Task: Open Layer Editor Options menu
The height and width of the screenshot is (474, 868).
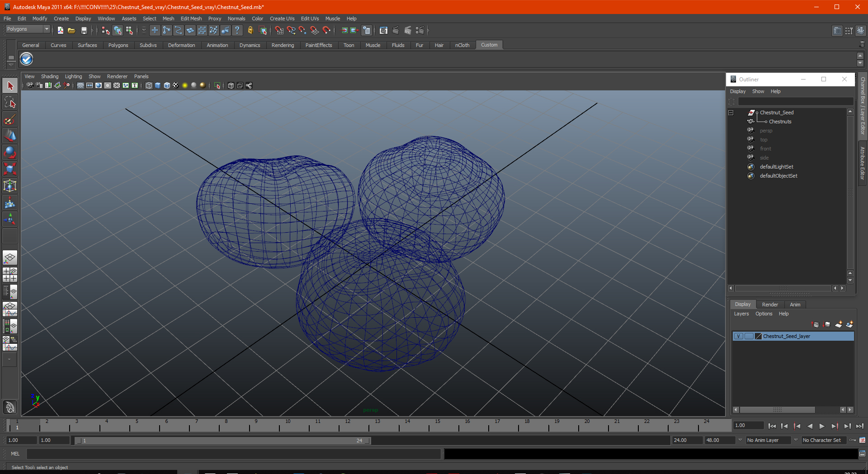Action: pos(764,314)
